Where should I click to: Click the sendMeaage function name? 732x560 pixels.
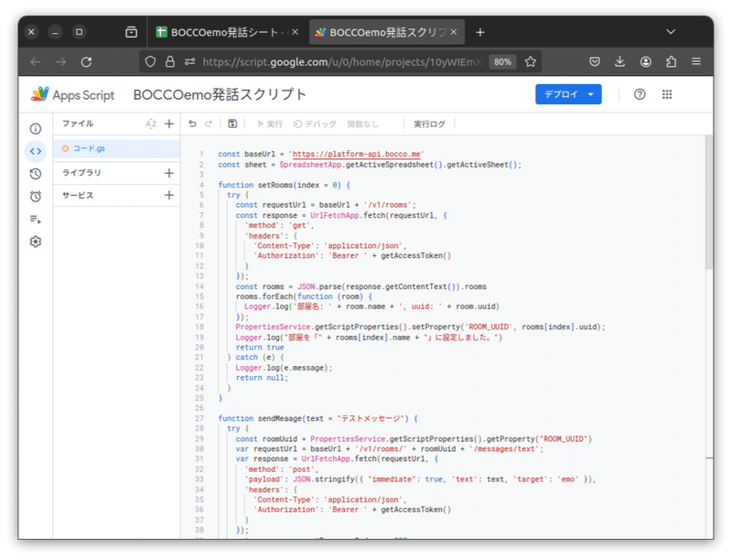click(x=280, y=418)
